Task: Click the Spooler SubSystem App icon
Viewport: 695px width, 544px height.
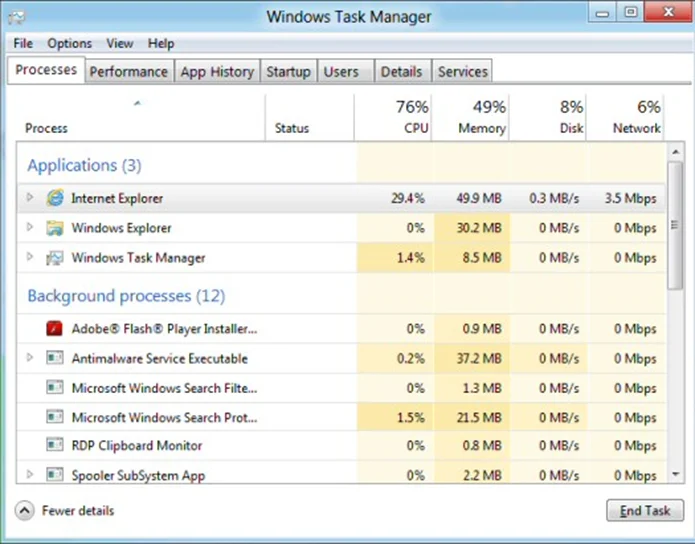Action: tap(55, 475)
